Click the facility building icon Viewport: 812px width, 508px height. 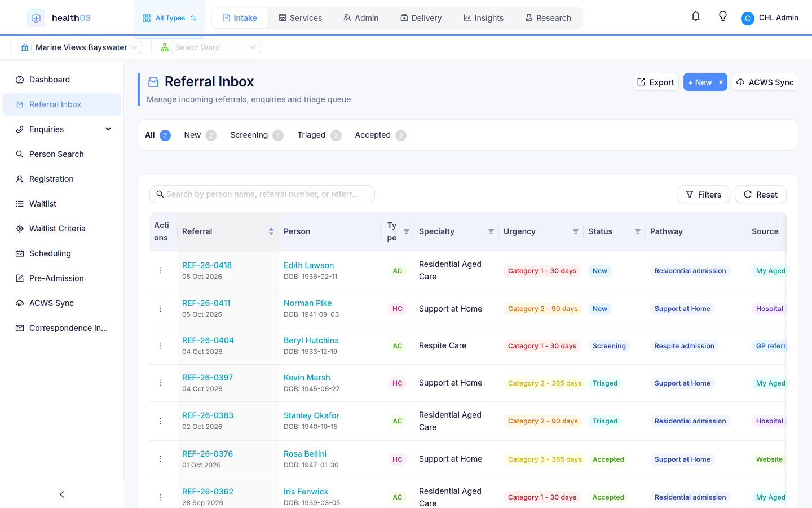[x=25, y=47]
